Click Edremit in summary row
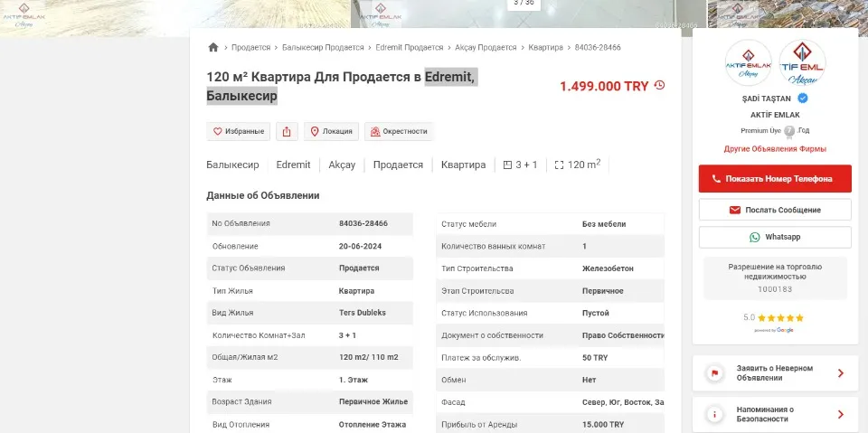This screenshot has width=868, height=433. 293,165
